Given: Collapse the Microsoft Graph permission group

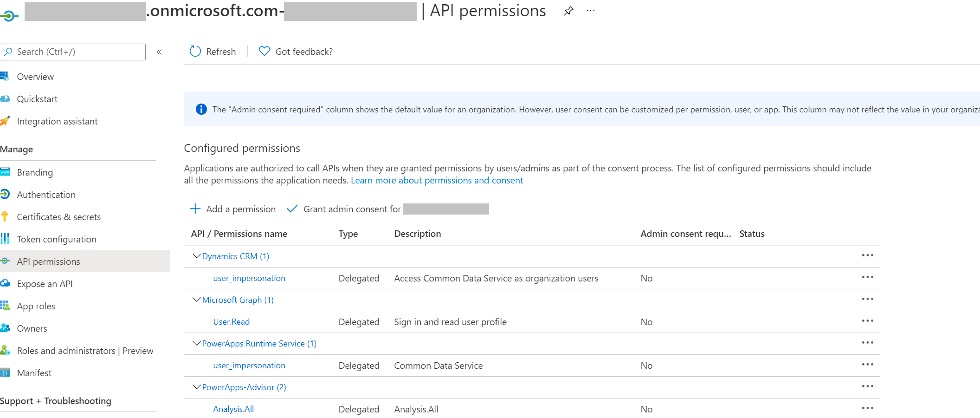Looking at the screenshot, I should (196, 300).
